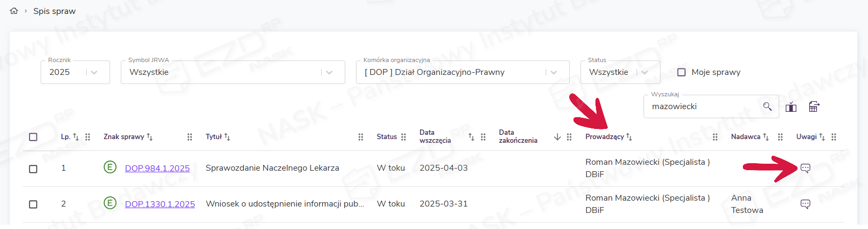This screenshot has height=229, width=868.
Task: Click the table export icon
Action: (x=813, y=106)
